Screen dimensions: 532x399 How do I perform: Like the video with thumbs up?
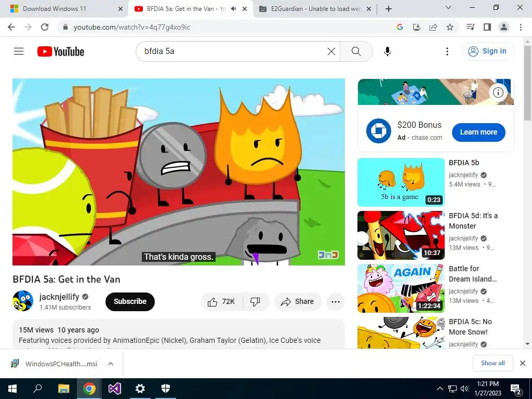click(222, 301)
